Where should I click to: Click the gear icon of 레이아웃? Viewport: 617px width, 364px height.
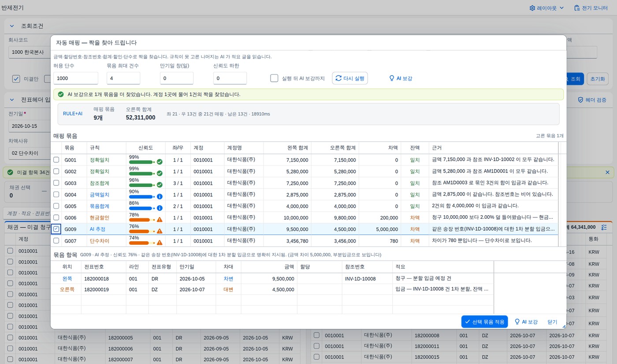532,8
